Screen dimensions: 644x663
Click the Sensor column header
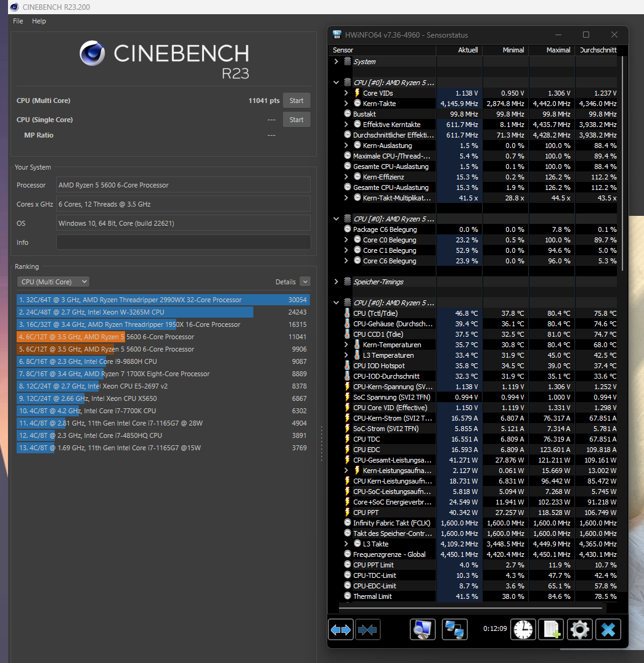[383, 50]
